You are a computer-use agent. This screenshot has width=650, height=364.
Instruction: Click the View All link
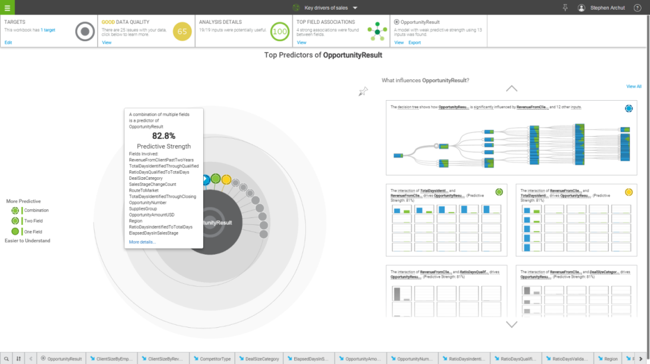click(633, 86)
